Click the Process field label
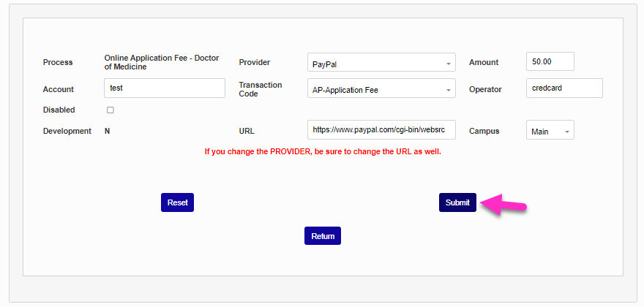Screen dimensions: 644x307 point(58,62)
